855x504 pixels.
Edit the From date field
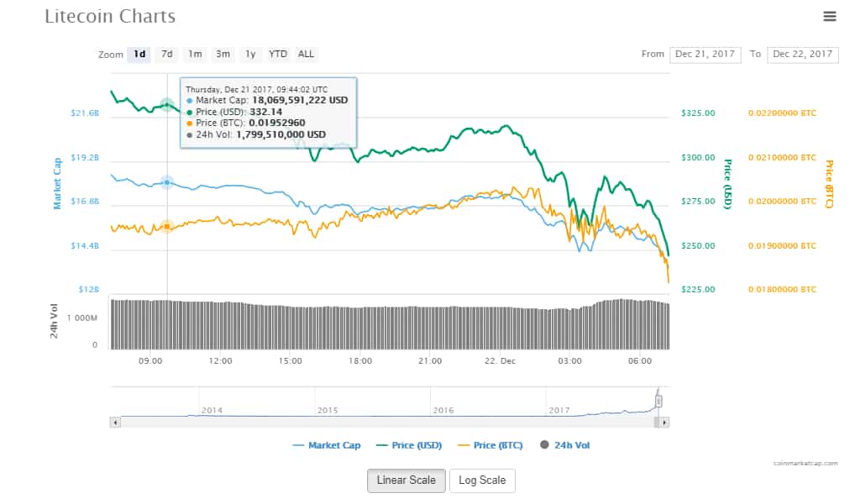705,55
